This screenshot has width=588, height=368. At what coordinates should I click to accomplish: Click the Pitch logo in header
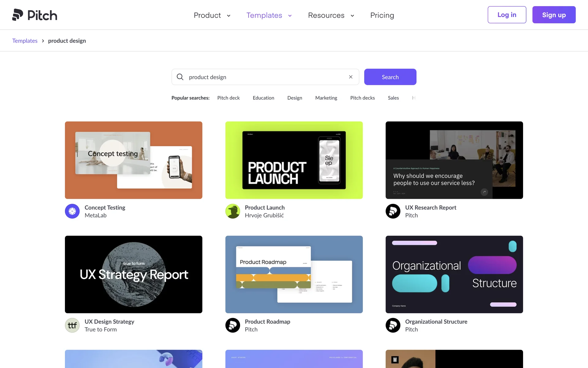(35, 15)
